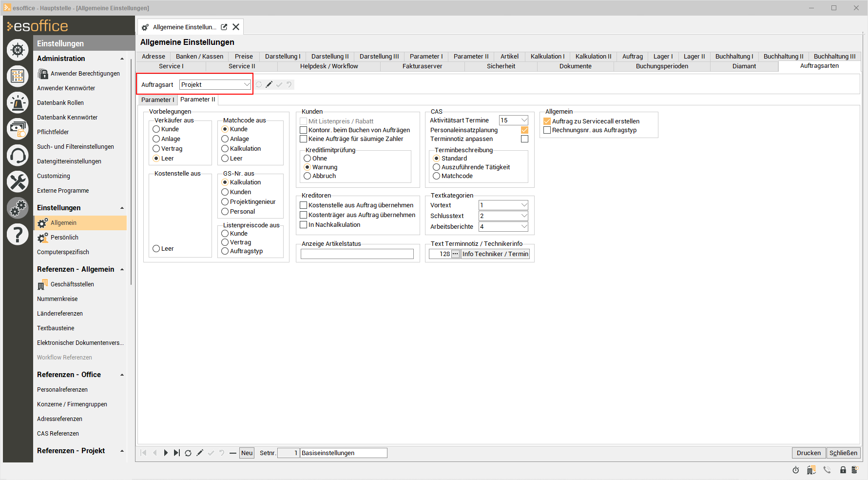868x480 pixels.
Task: Click the pencil edit icon beside Auftragsart
Action: [x=269, y=84]
